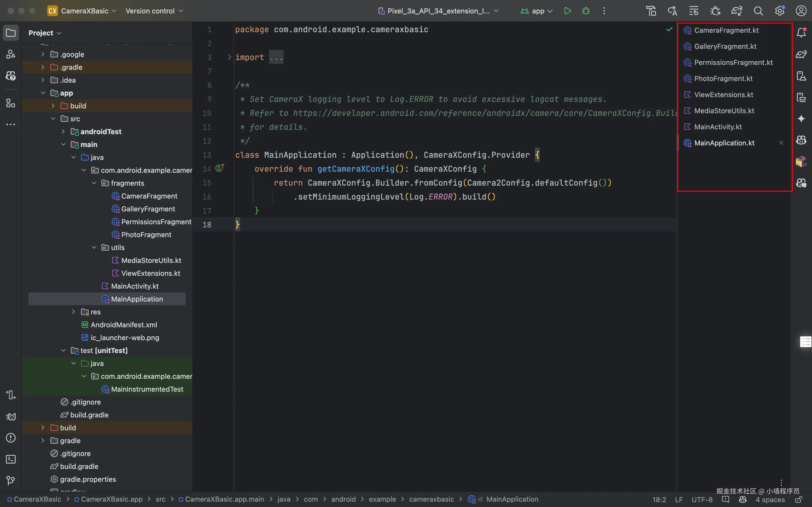Screen dimensions: 812x507
Task: Open Problems tool window icon
Action: point(11,438)
